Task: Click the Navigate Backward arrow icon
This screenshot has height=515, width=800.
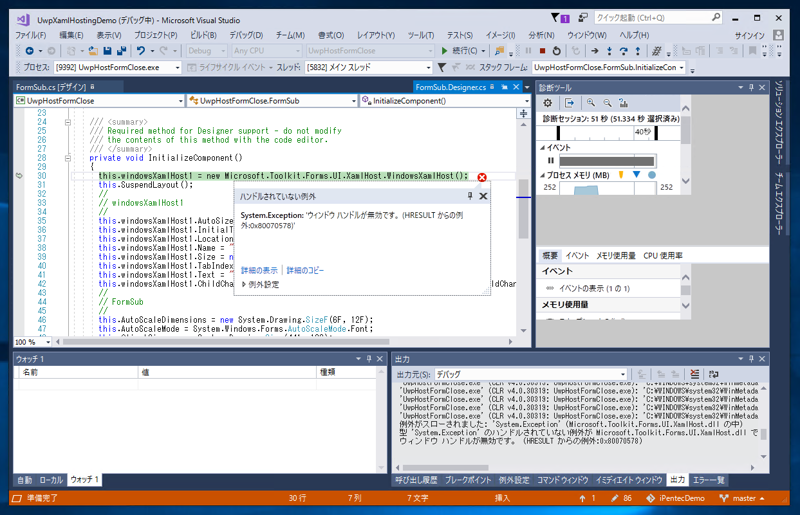Action: click(30, 51)
